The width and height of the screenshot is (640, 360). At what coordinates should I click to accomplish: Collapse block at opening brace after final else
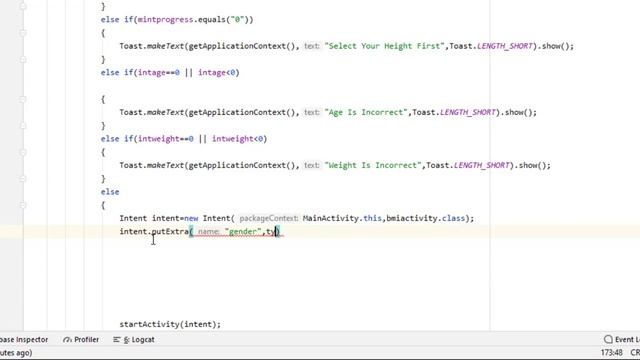point(23,205)
